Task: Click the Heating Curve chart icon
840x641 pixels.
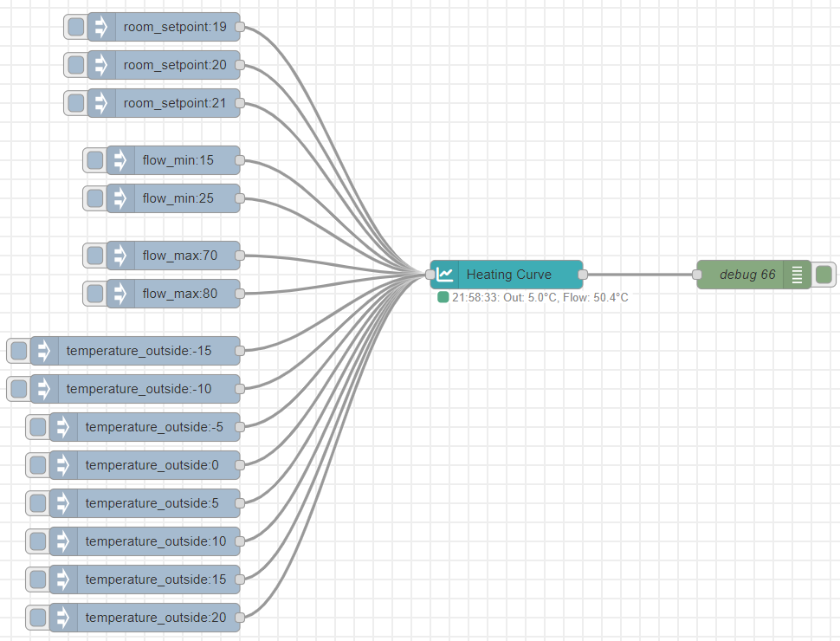Action: pos(444,275)
